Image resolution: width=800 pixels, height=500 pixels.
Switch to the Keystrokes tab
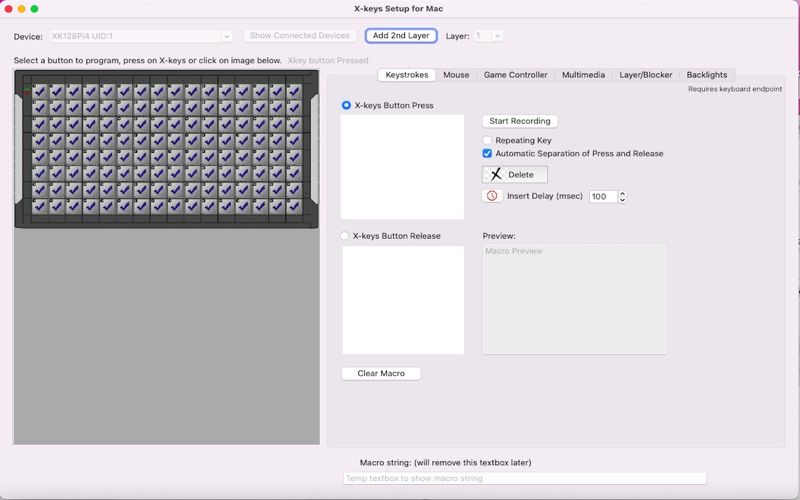(x=407, y=75)
